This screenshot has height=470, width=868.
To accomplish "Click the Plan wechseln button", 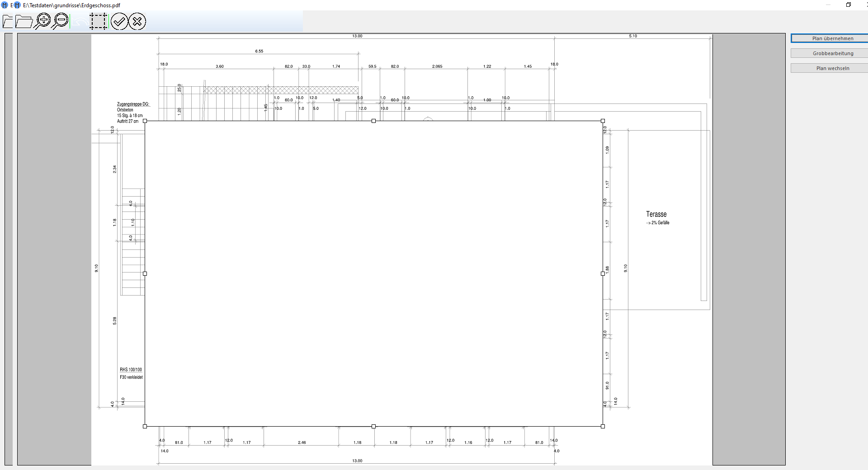I will pyautogui.click(x=833, y=68).
